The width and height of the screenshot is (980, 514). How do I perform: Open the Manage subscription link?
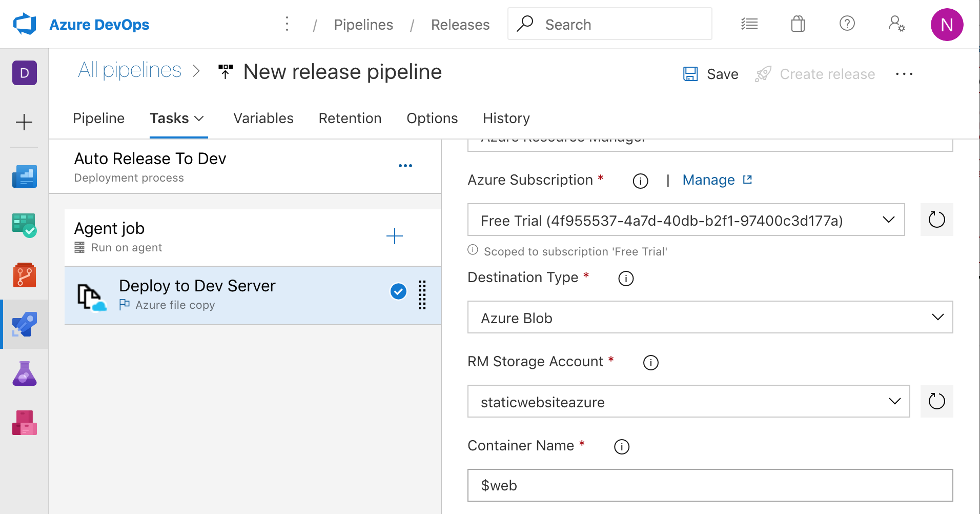pos(717,180)
